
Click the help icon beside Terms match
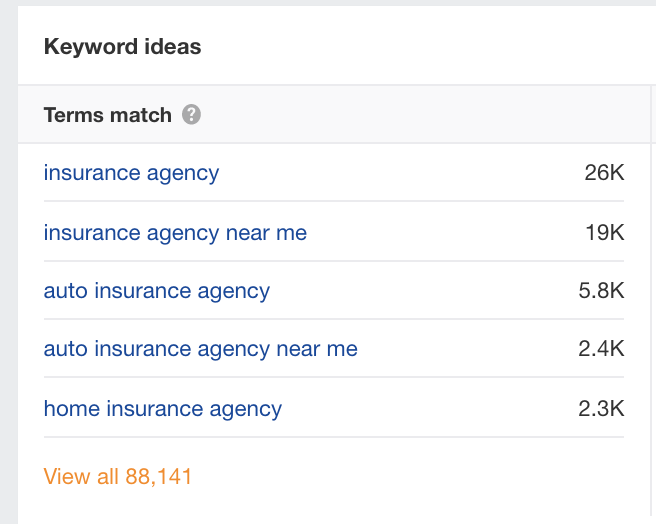pos(191,115)
